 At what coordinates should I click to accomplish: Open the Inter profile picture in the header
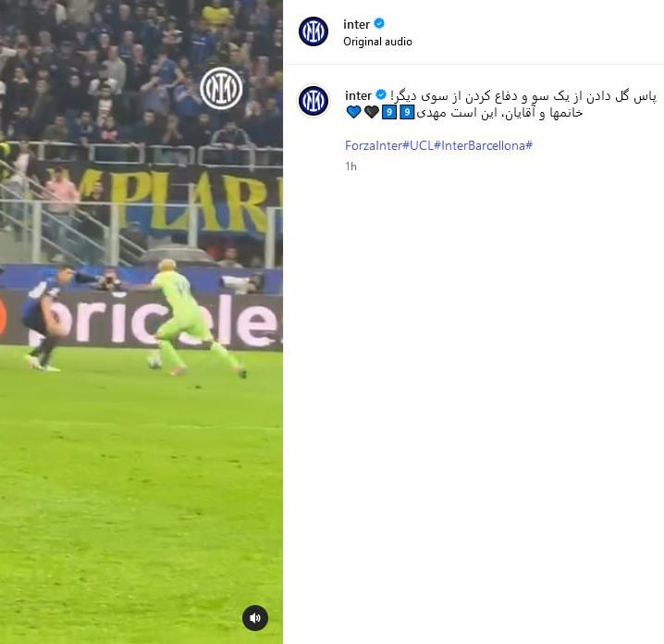314,31
